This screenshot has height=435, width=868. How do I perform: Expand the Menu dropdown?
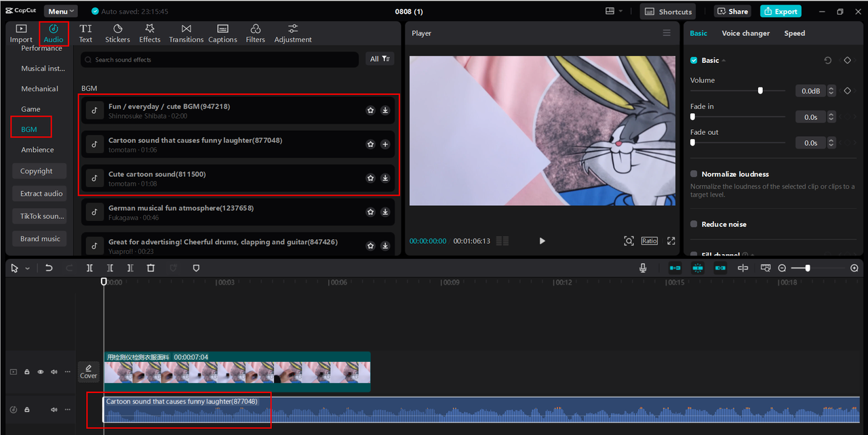click(x=60, y=11)
